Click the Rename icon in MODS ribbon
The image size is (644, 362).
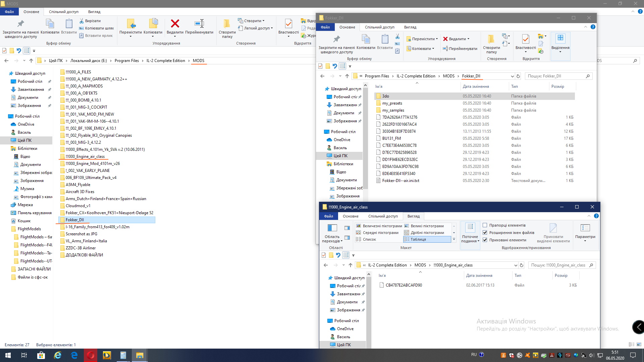pos(199,24)
